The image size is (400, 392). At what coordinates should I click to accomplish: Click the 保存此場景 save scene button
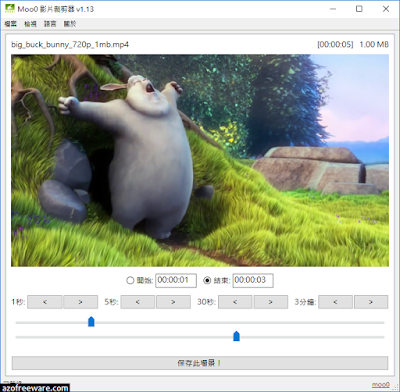coord(200,363)
